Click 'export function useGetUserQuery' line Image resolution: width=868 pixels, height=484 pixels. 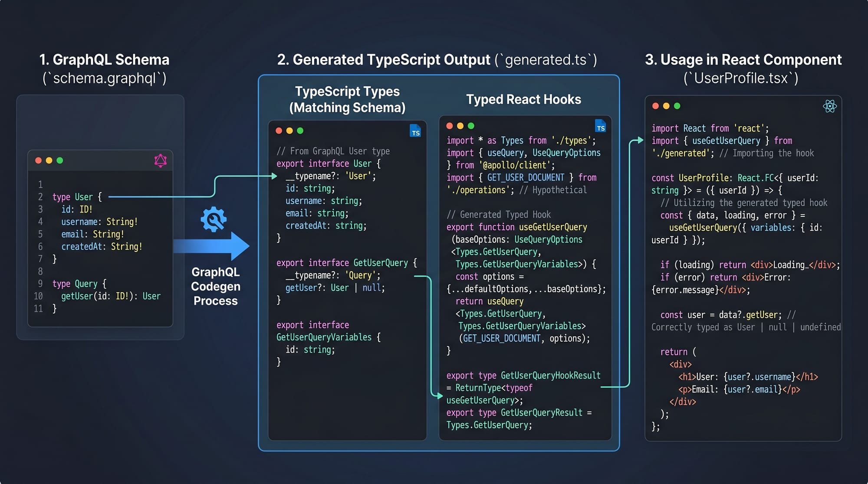(x=517, y=227)
